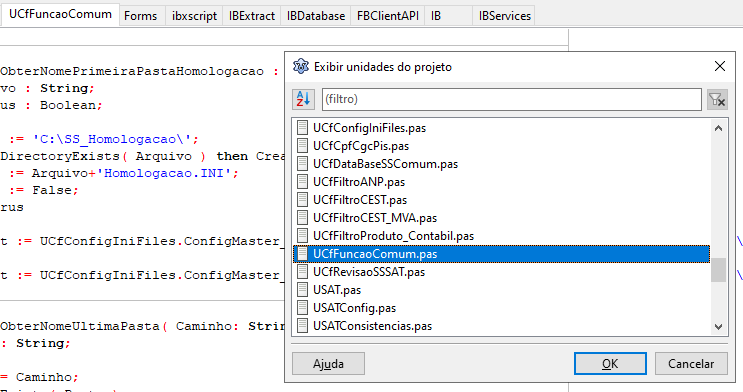Confirm selection with OK button
The width and height of the screenshot is (743, 392).
[x=610, y=364]
